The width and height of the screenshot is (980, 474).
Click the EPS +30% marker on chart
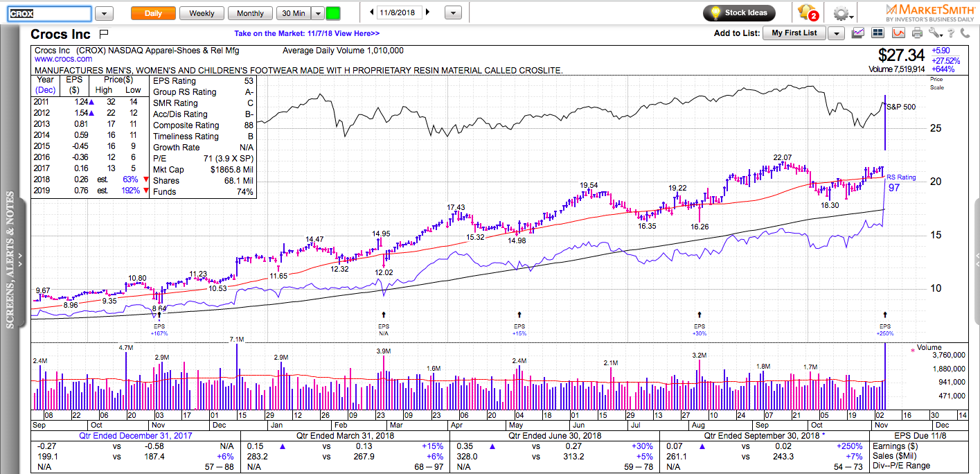coord(700,325)
